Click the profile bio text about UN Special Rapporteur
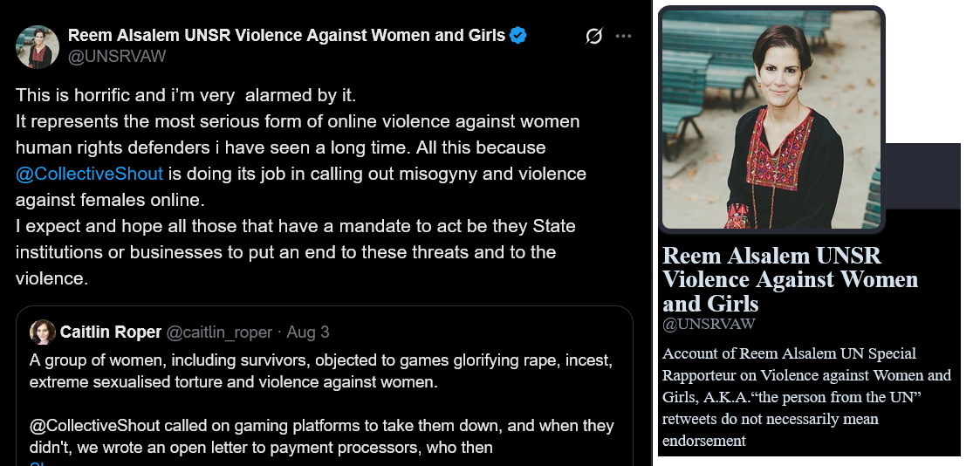This screenshot has height=466, width=980. [807, 397]
